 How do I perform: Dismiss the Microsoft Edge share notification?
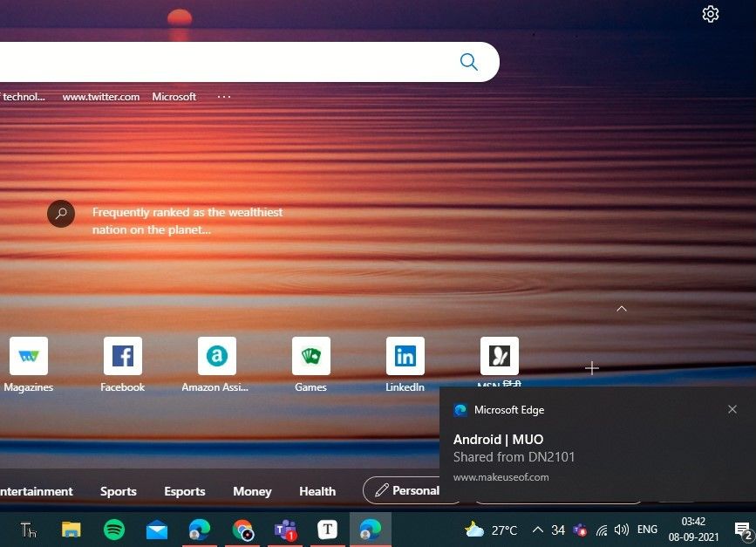(732, 409)
